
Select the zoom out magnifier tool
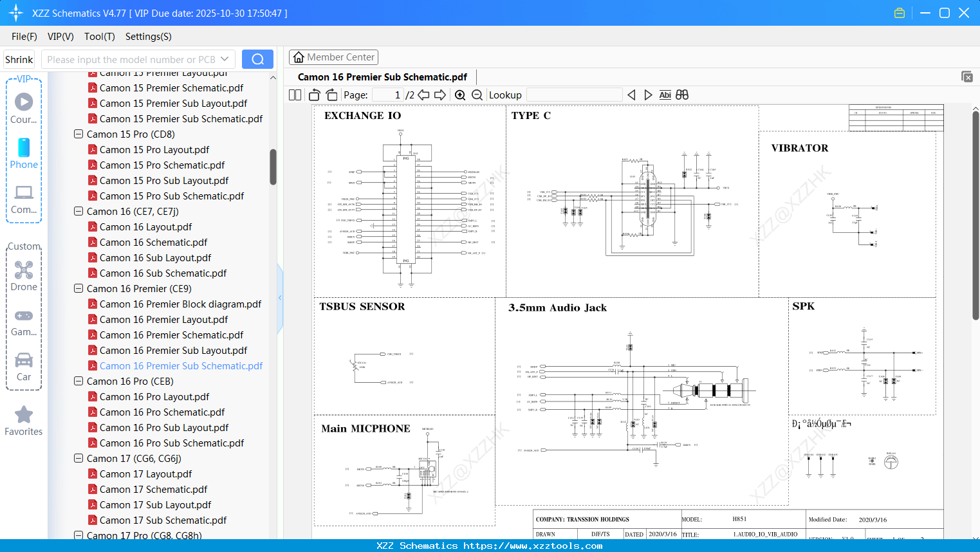(477, 95)
